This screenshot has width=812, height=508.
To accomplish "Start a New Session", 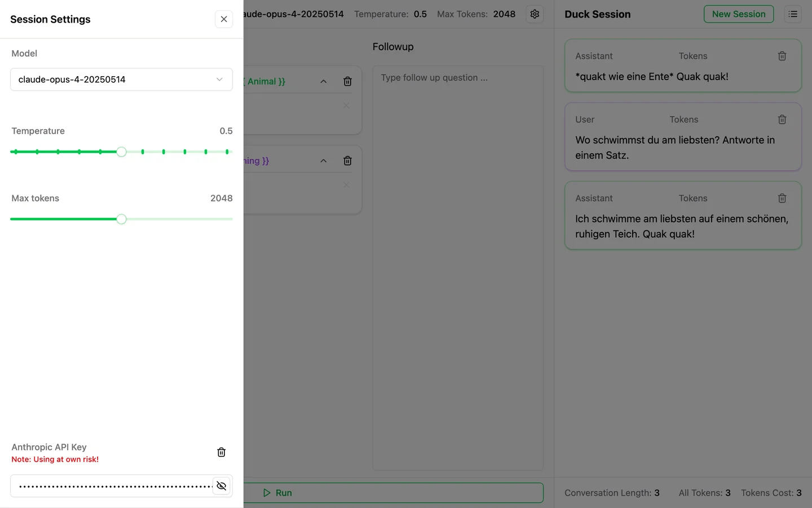I will tap(738, 14).
